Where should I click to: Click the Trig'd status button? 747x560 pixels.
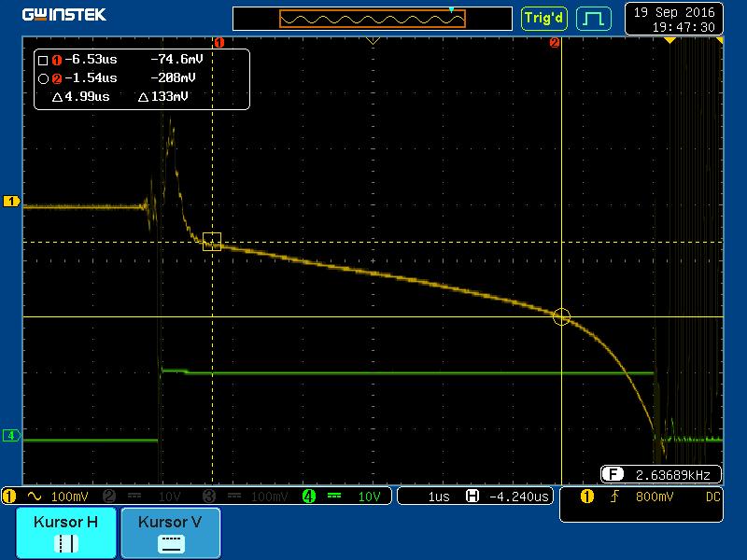click(544, 18)
